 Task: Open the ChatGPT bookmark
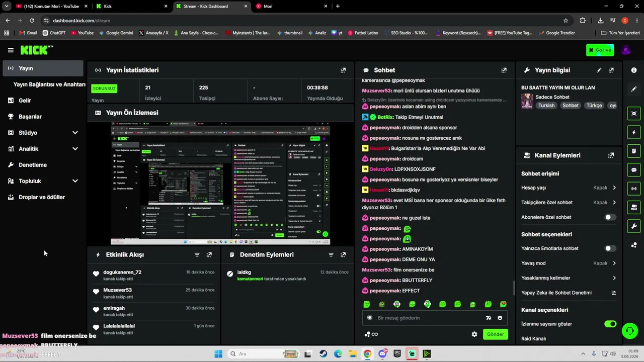coord(54,33)
